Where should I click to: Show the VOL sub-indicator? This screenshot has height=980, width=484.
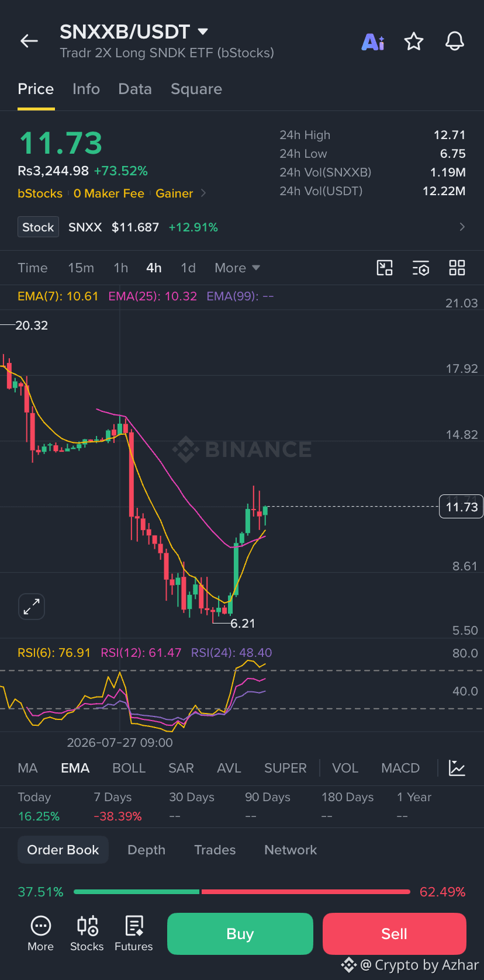[x=345, y=768]
